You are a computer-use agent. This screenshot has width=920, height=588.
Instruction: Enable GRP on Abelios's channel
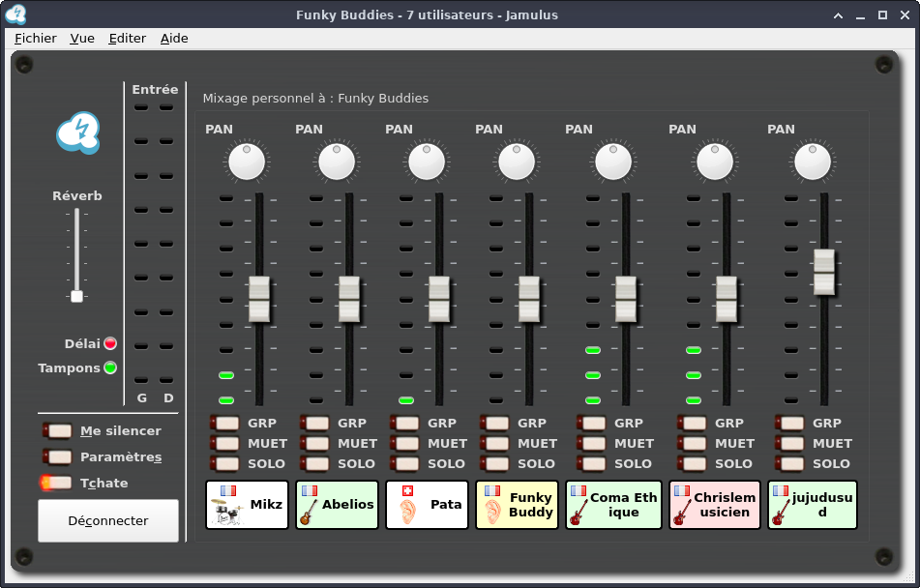(x=314, y=423)
